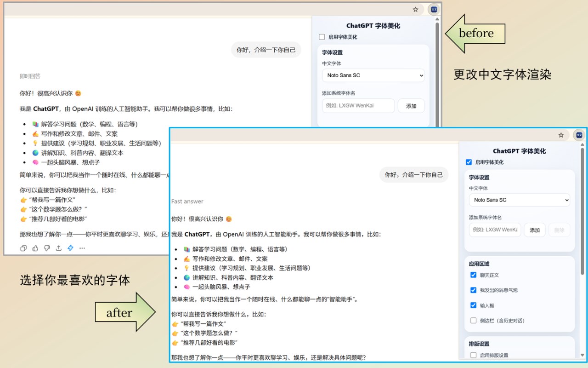Uncheck the 输入框 checkbox
The width and height of the screenshot is (588, 368).
[x=473, y=305]
